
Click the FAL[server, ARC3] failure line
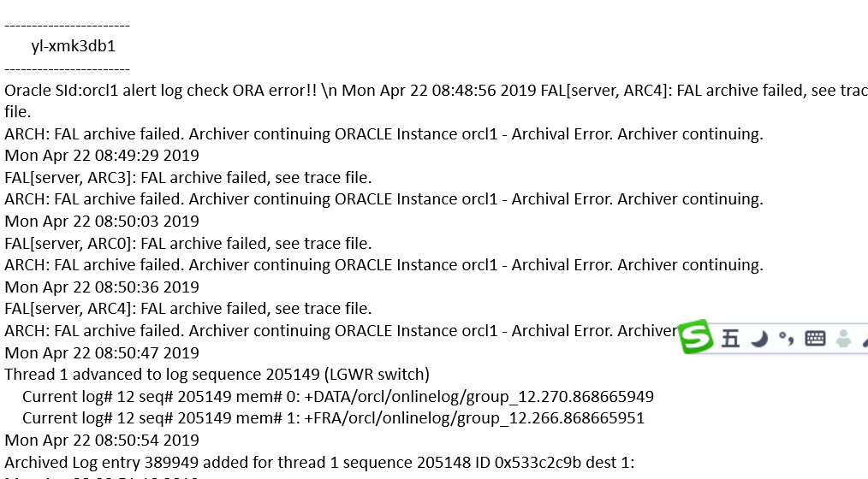[x=188, y=178]
